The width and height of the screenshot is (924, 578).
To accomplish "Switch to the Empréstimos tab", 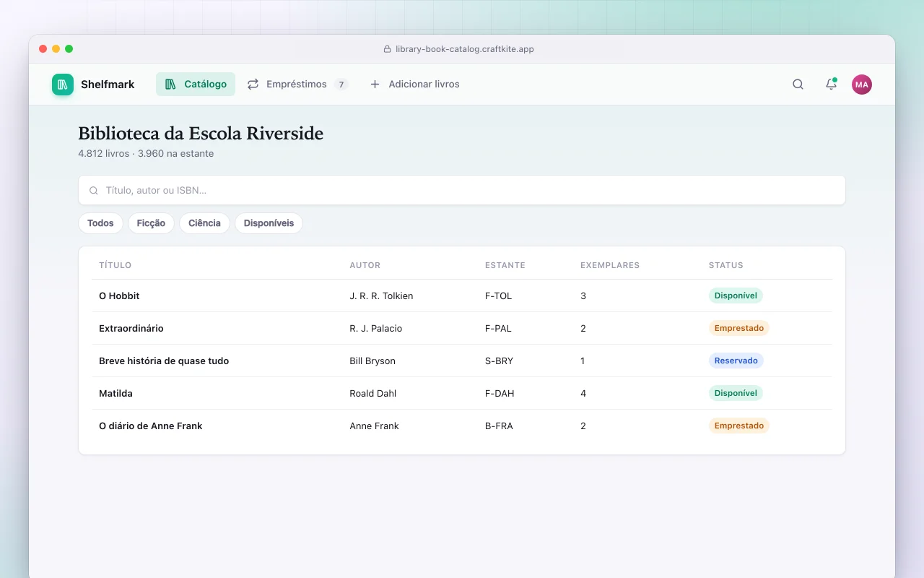I will 297,85.
